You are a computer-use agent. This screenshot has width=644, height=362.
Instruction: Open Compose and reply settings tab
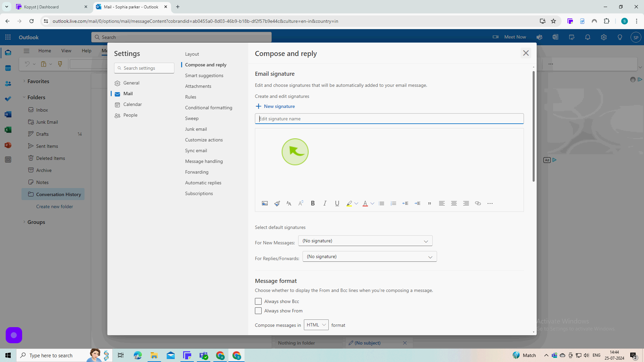[x=206, y=65]
